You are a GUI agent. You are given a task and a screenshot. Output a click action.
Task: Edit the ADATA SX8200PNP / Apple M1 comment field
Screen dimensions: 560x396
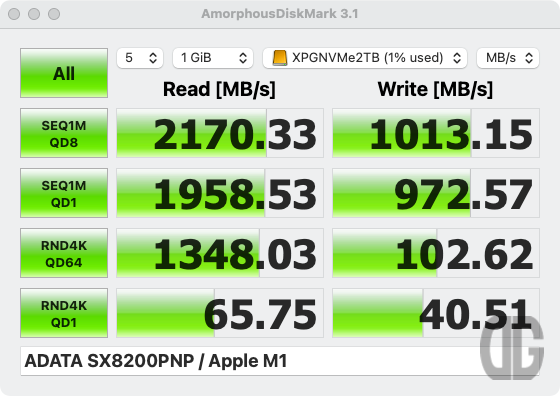pyautogui.click(x=280, y=361)
